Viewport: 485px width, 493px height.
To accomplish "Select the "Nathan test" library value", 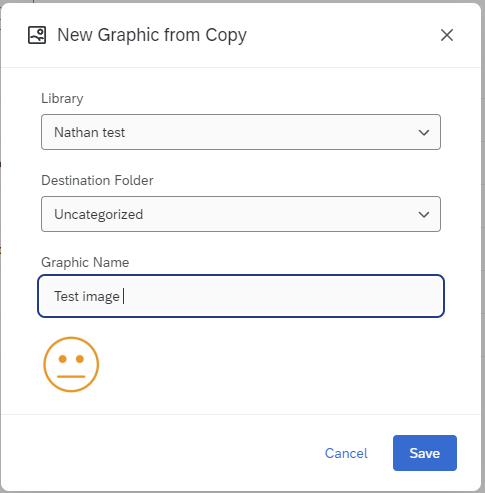I will [x=89, y=132].
